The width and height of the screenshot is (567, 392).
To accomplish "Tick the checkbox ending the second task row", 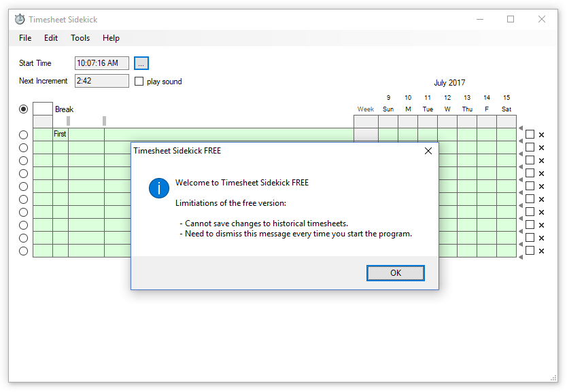I will 530,147.
